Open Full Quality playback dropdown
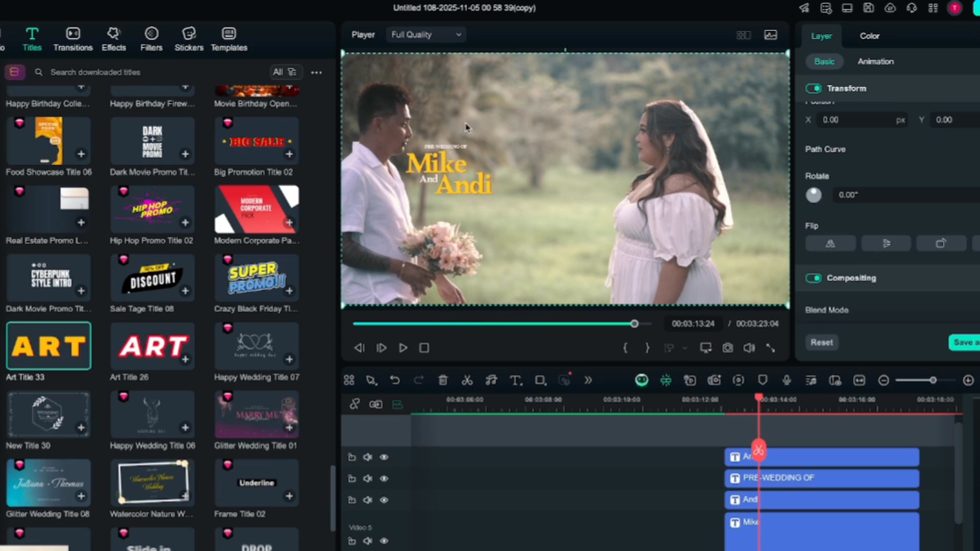The width and height of the screenshot is (980, 551). pos(426,35)
